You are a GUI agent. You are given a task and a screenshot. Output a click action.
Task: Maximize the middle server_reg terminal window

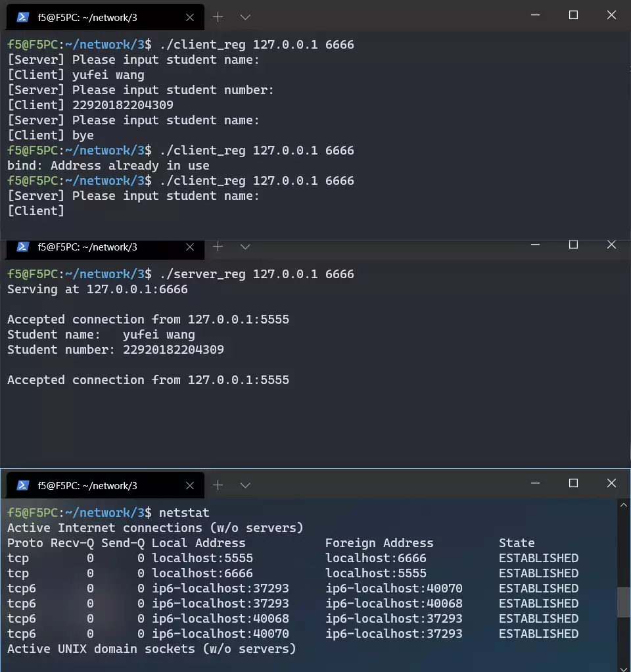[573, 245]
